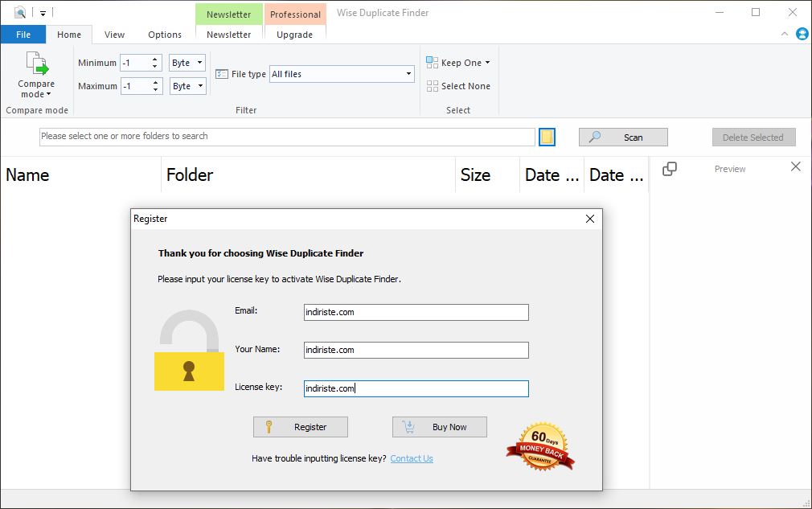812x509 pixels.
Task: Click the user account icon
Action: pyautogui.click(x=802, y=35)
